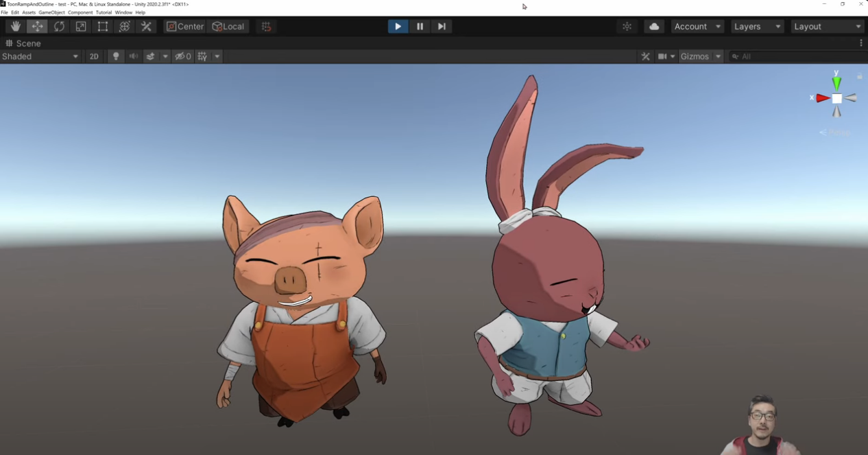Switch pivot handle from Center
Screen dimensions: 868x455
(x=186, y=26)
